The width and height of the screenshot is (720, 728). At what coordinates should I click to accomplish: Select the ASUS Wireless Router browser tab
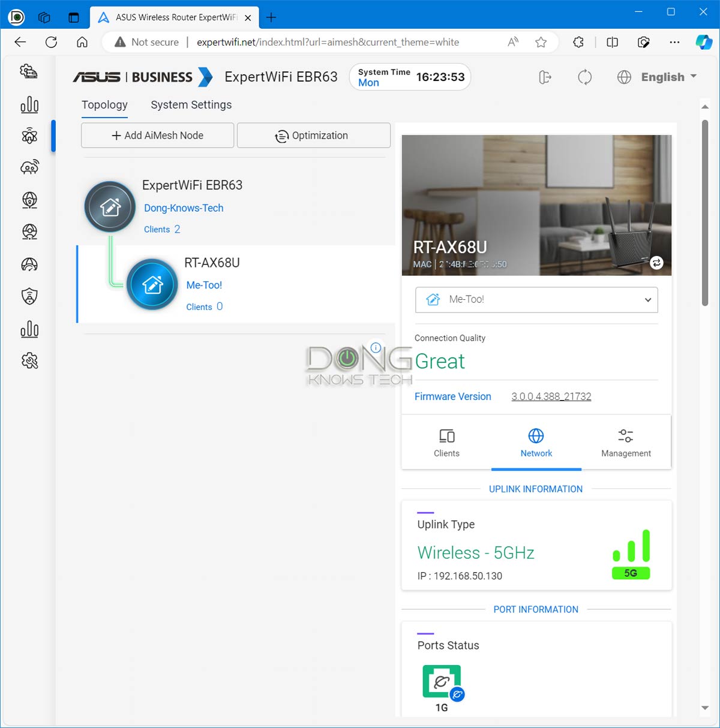tap(175, 17)
